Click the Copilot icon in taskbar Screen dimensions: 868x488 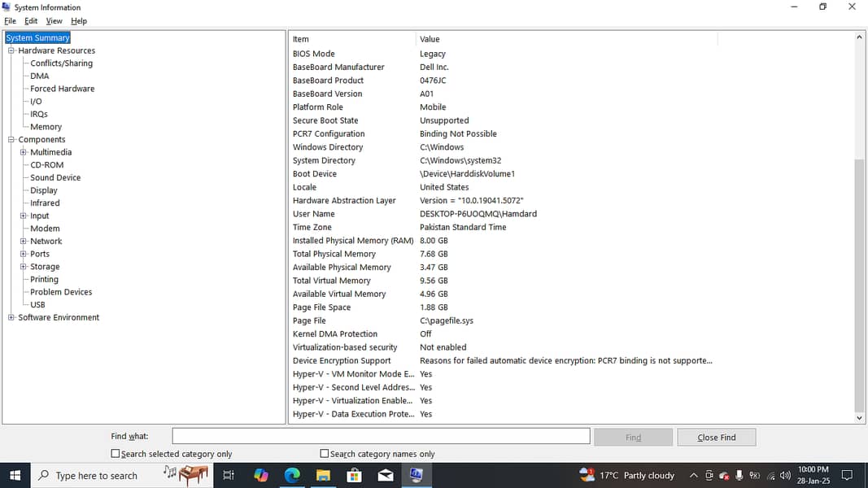pos(261,475)
